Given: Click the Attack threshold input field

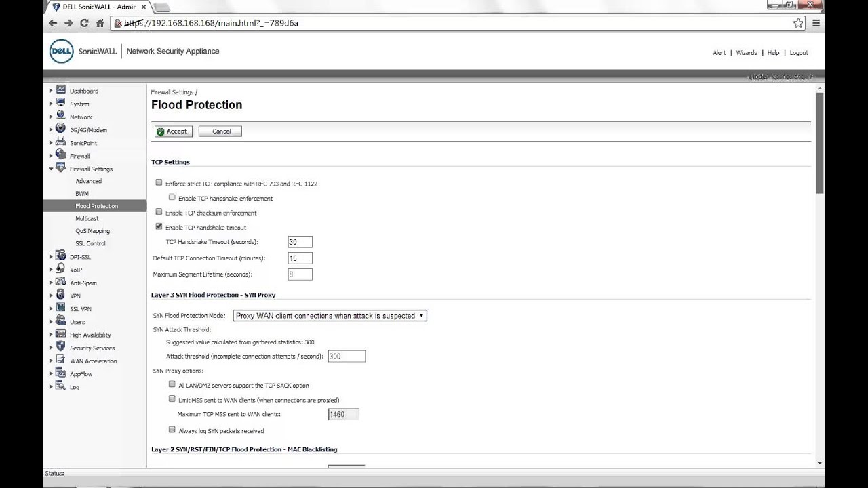Looking at the screenshot, I should [x=347, y=357].
